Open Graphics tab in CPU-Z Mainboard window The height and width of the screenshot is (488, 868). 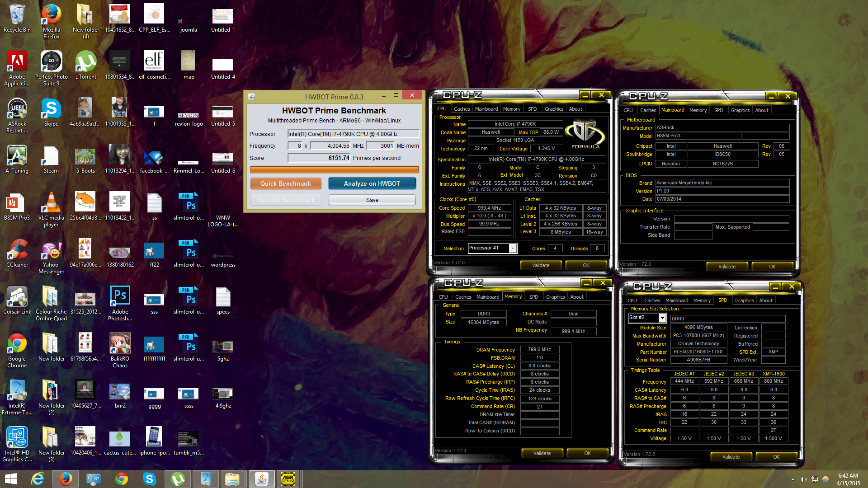740,110
